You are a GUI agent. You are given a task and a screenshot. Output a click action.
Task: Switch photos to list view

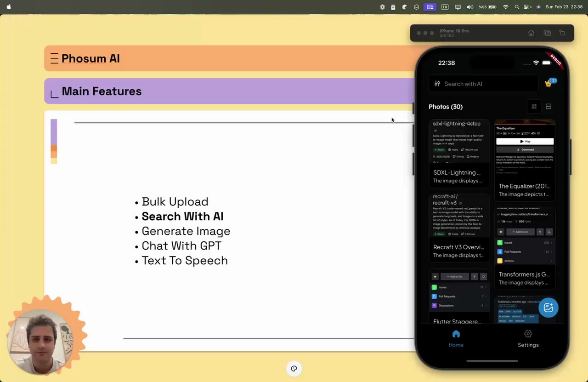pos(548,107)
